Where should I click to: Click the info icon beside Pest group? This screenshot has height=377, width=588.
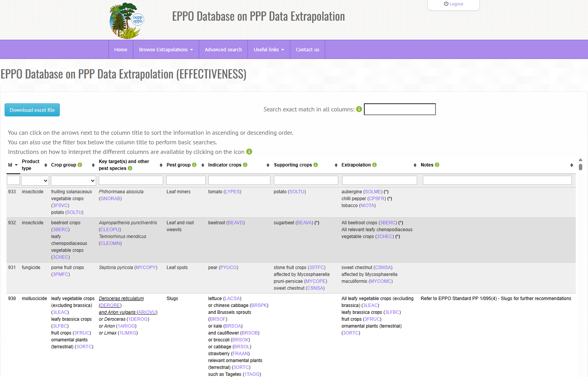click(x=194, y=165)
